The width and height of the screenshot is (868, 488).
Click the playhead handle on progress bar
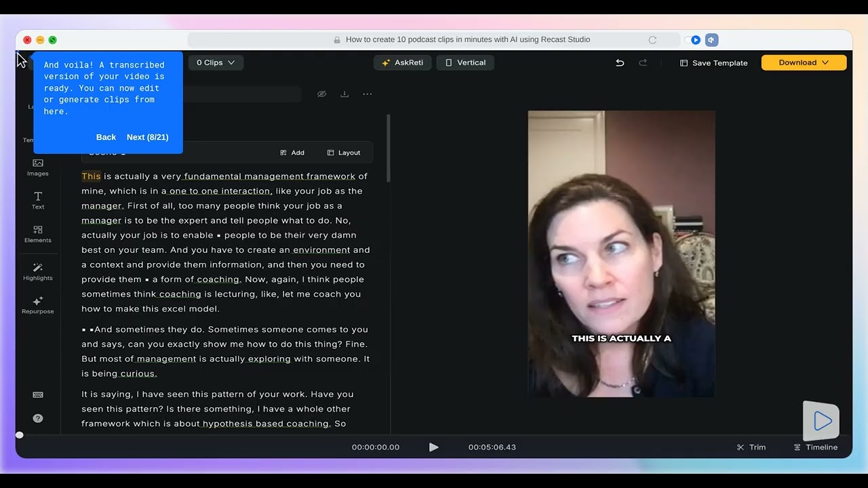pos(20,435)
